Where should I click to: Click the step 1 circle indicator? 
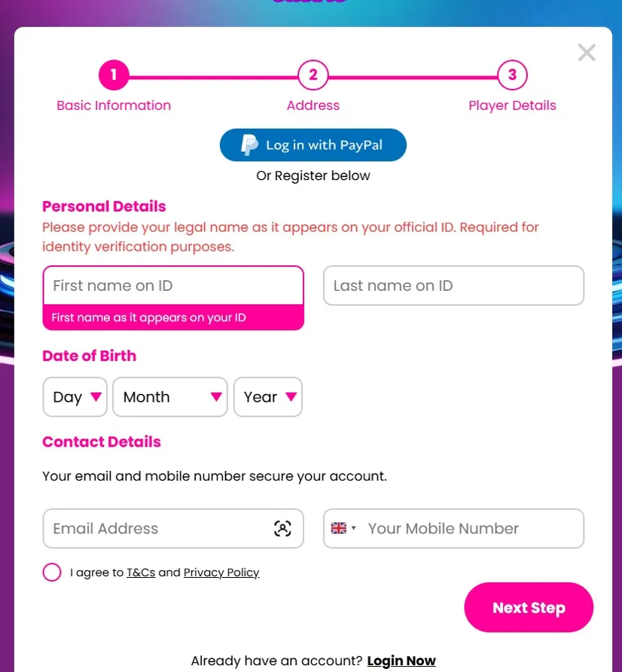(114, 75)
